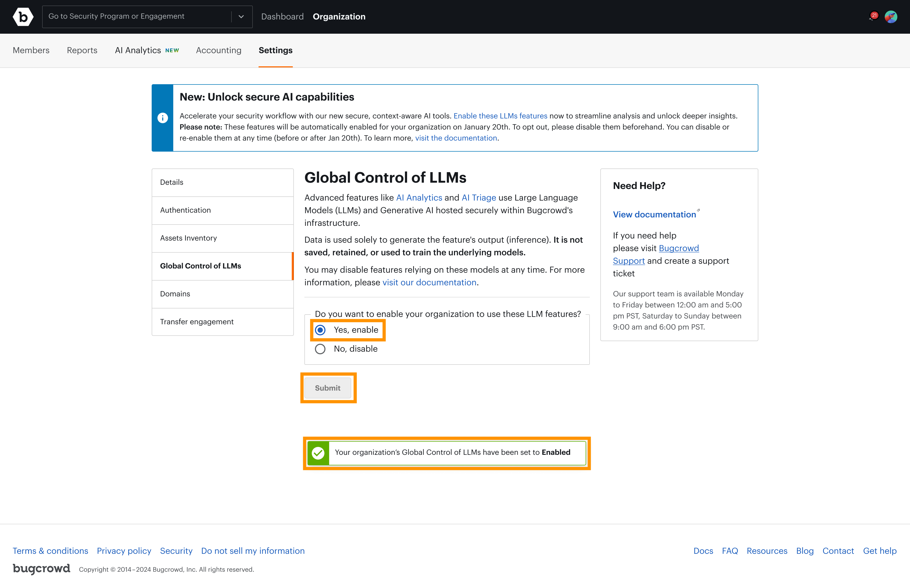
Task: Open the Members tab
Action: [x=31, y=50]
